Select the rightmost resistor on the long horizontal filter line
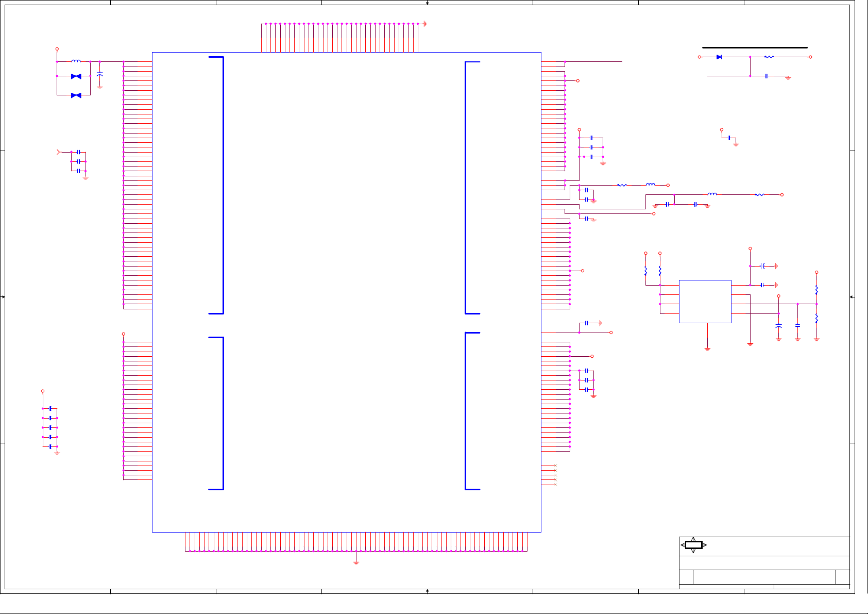Screen dimensions: 868x614 (760, 195)
